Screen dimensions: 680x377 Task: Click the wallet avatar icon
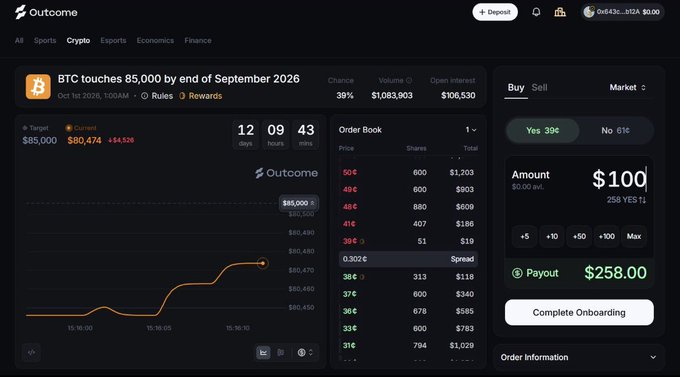click(x=589, y=12)
